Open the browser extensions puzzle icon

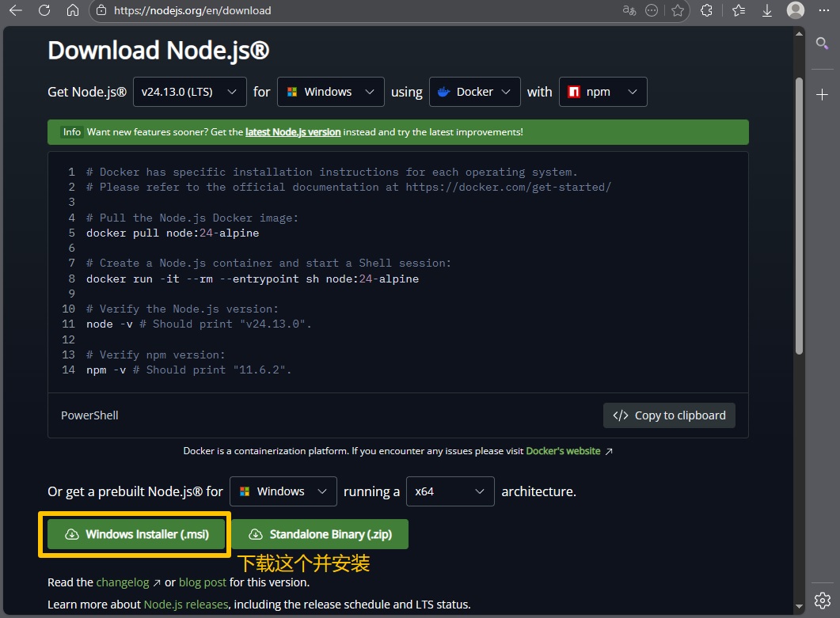pyautogui.click(x=707, y=10)
